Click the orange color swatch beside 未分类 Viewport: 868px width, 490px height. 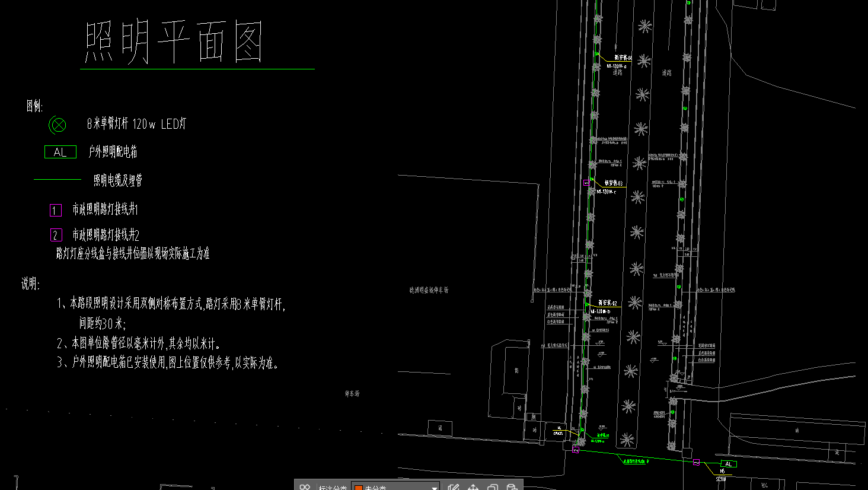click(359, 488)
